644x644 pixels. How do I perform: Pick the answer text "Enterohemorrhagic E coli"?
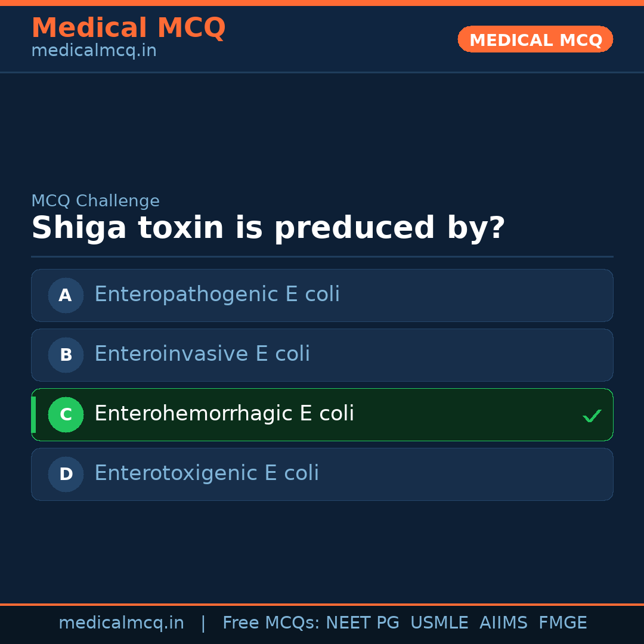[224, 414]
